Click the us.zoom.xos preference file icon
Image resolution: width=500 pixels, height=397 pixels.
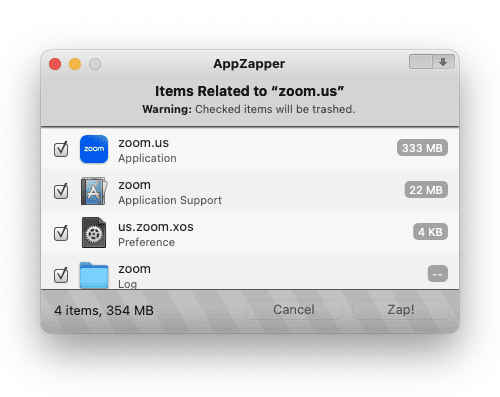[94, 233]
